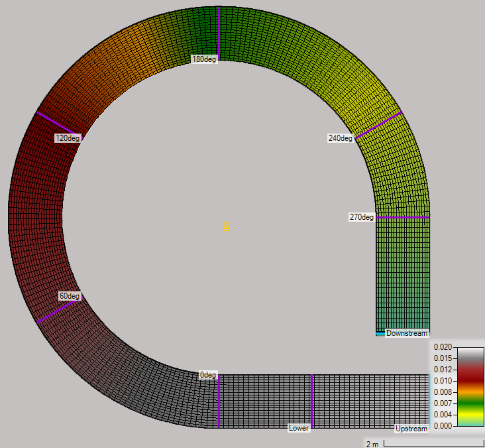
Task: Select the 60deg label
Action: pyautogui.click(x=69, y=296)
